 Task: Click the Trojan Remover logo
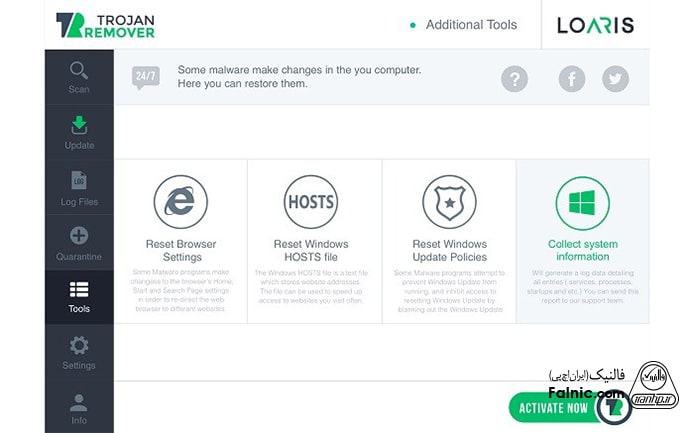[x=105, y=25]
